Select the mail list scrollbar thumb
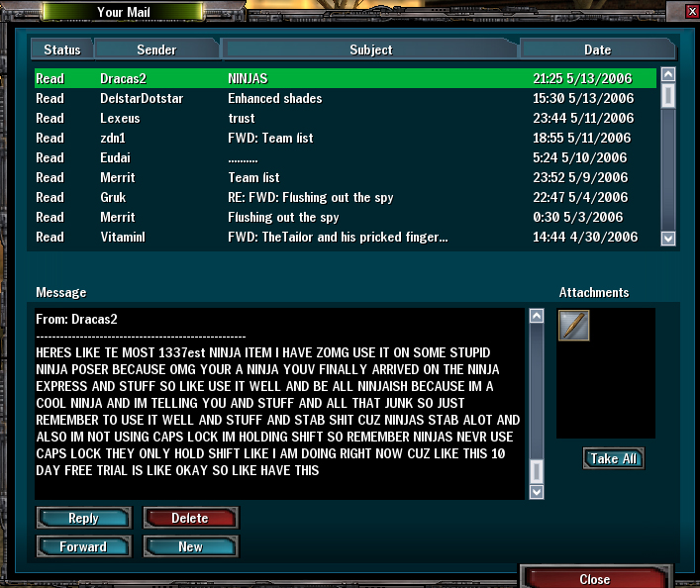Viewport: 700px width, 588px height. 668,96
